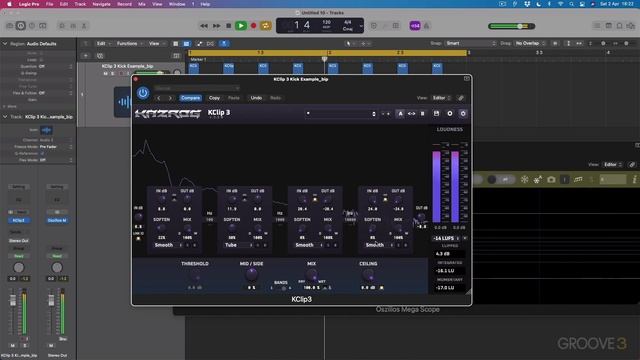
Task: Open the KClip3 plugin slot on channel strip
Action: tap(18, 220)
